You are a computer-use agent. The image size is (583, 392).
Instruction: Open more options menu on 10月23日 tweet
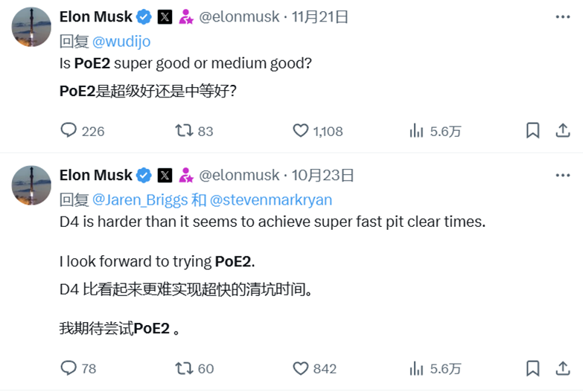(563, 175)
